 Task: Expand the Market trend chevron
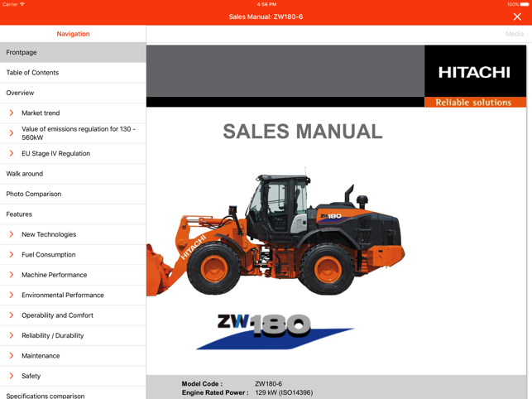coord(12,113)
